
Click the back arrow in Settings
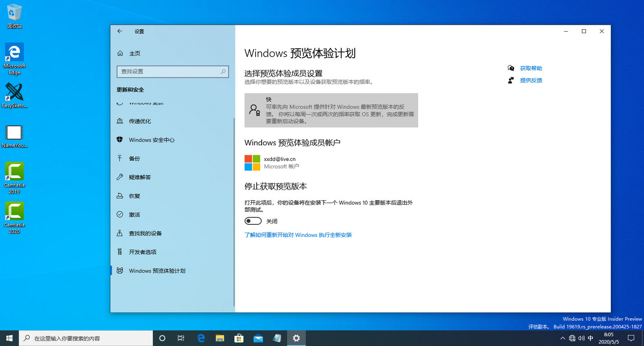tap(119, 31)
